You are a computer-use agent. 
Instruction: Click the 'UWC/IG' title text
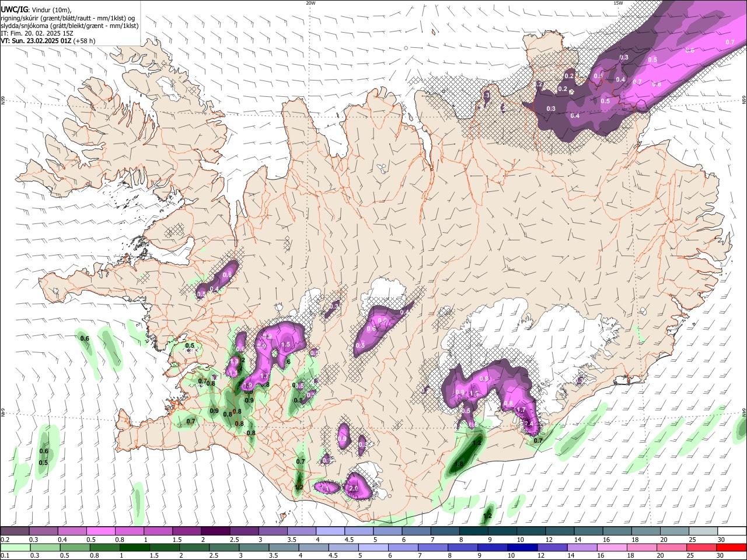point(13,10)
